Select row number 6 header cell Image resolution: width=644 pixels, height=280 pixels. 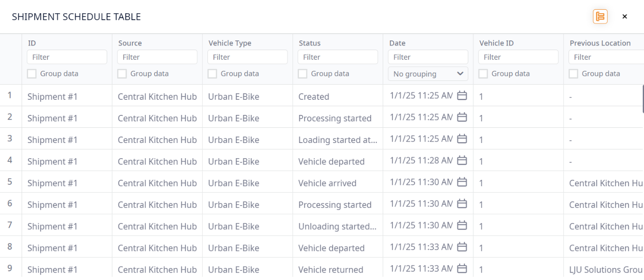[x=10, y=204]
